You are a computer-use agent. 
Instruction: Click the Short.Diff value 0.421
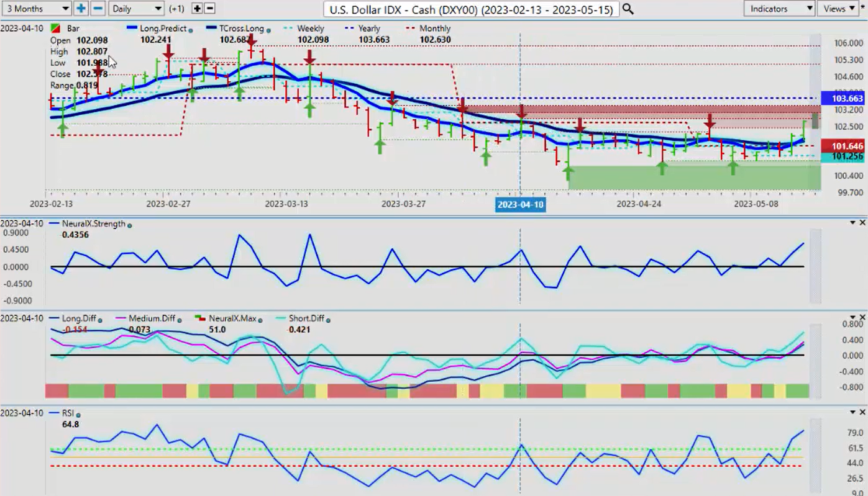pyautogui.click(x=298, y=330)
